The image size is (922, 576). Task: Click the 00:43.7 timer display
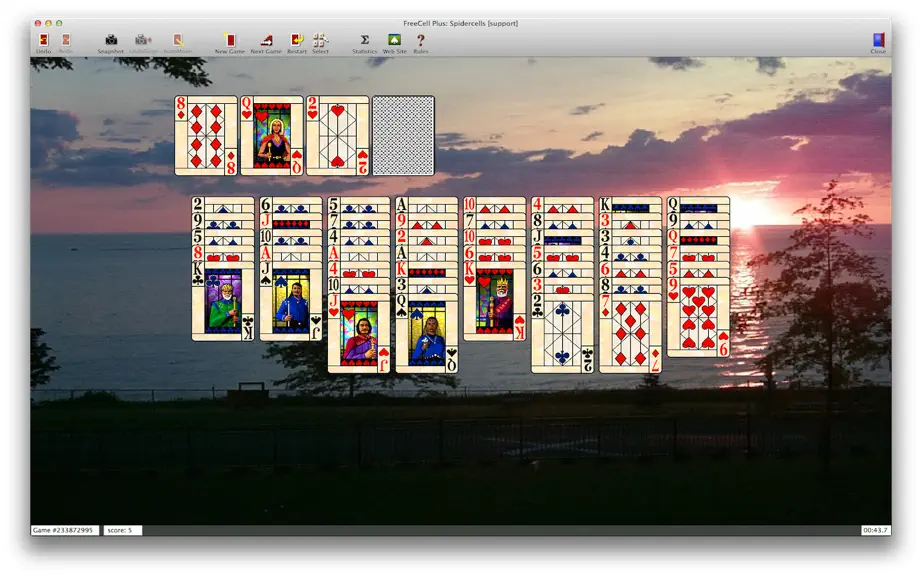click(x=876, y=530)
